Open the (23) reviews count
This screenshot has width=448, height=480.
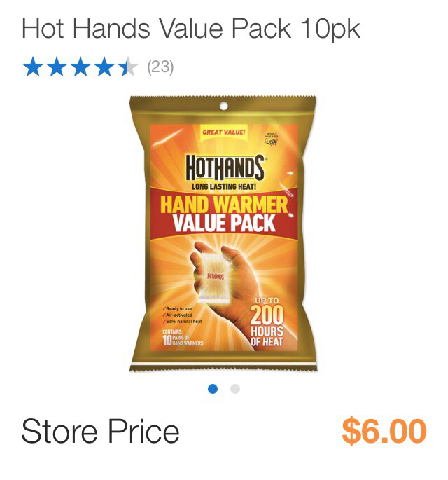160,67
